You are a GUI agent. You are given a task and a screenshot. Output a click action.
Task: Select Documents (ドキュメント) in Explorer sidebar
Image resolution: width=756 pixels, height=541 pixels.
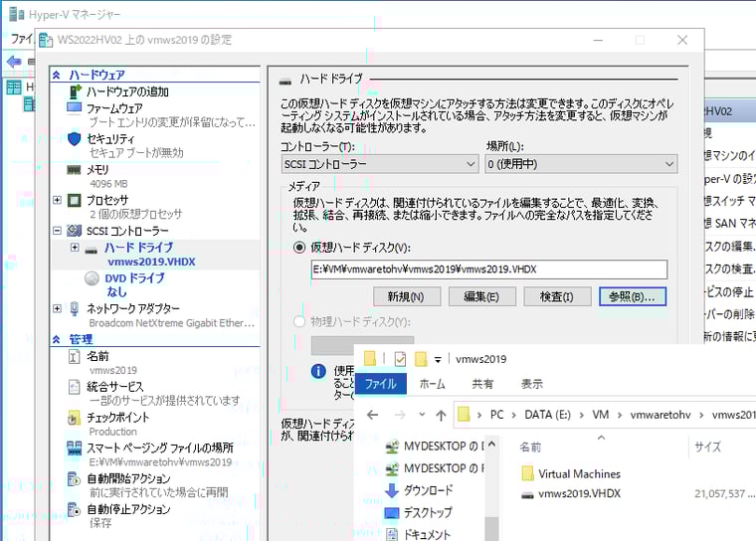pyautogui.click(x=427, y=534)
